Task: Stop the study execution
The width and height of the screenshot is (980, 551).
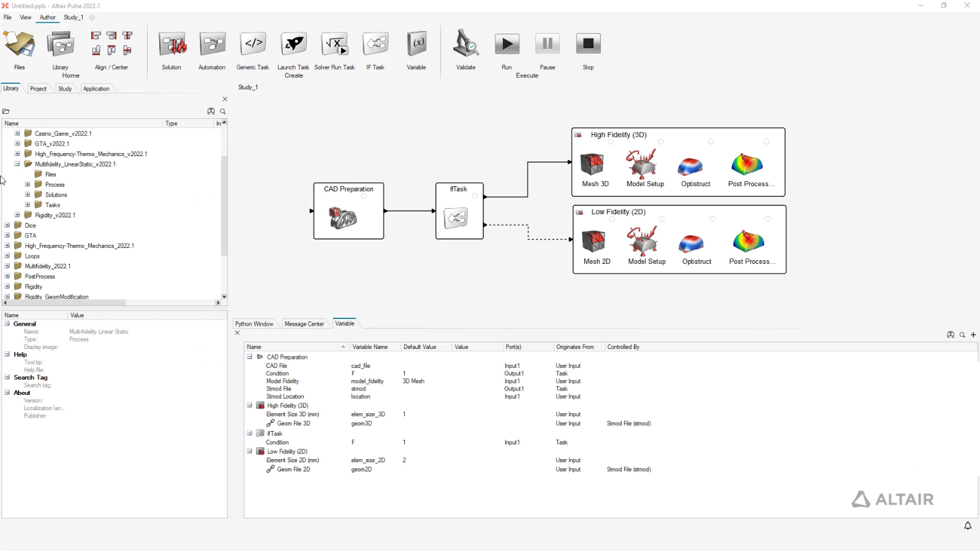Action: 588,50
